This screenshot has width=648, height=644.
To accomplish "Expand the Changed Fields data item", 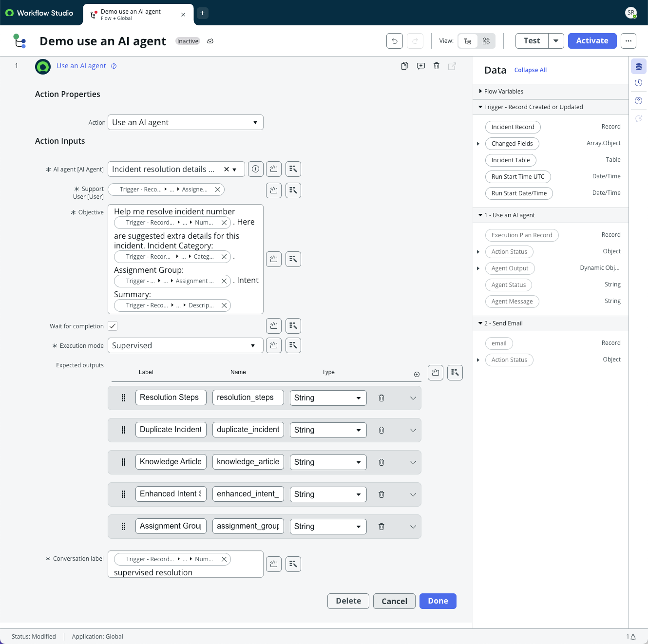I will pyautogui.click(x=478, y=144).
